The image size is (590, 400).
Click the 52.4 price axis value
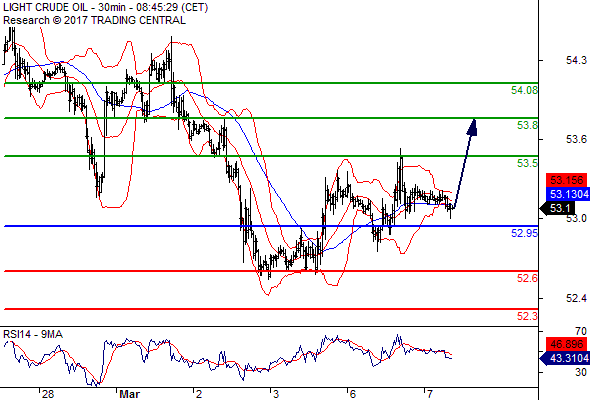[x=576, y=298]
